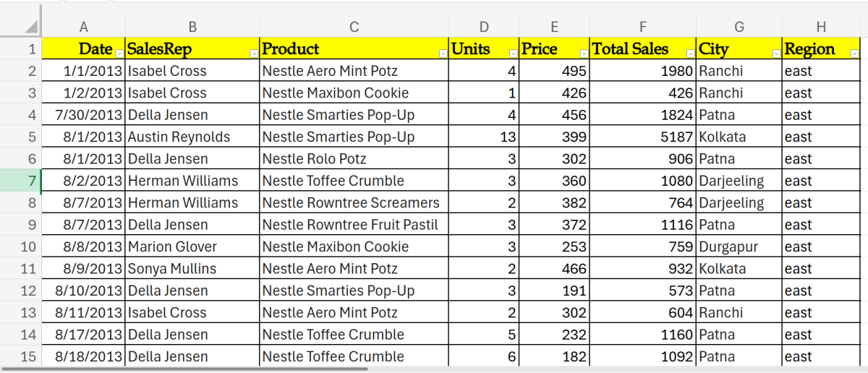868x373 pixels.
Task: Open the Units filter dropdown
Action: point(513,53)
